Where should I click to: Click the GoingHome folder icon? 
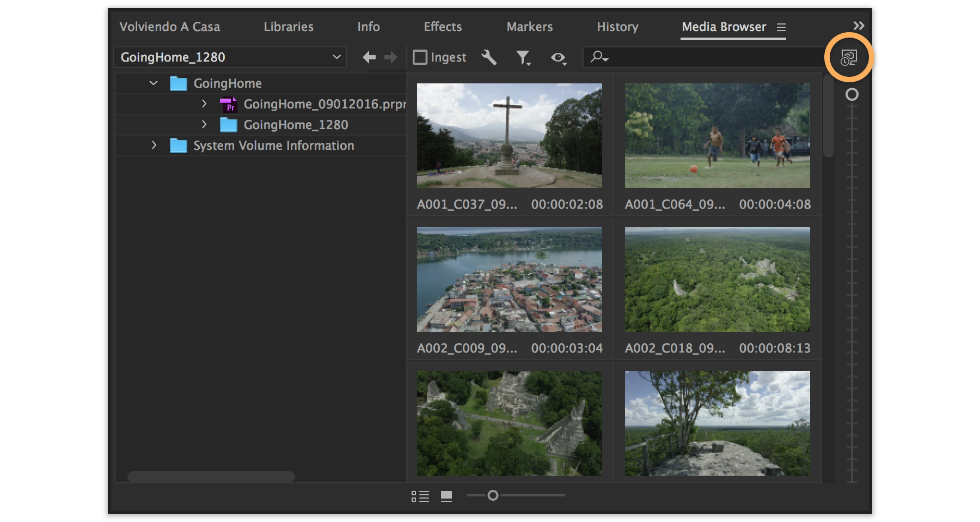click(179, 83)
